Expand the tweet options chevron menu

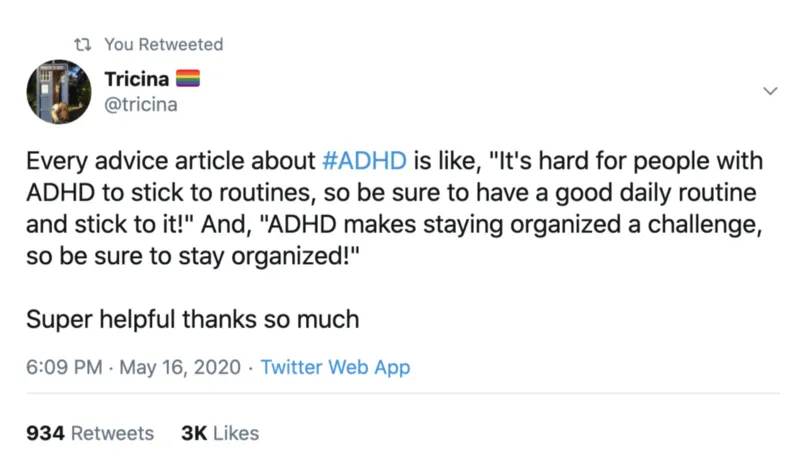pos(770,91)
